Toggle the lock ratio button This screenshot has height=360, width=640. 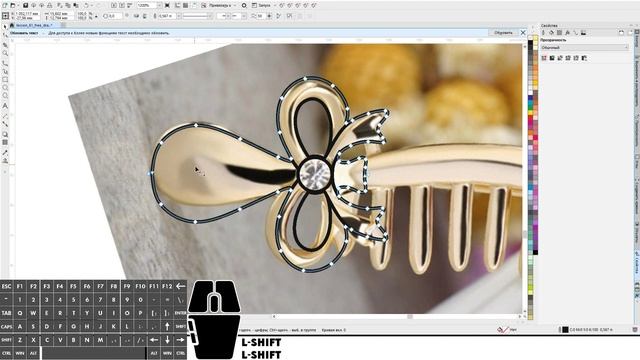pyautogui.click(x=96, y=16)
